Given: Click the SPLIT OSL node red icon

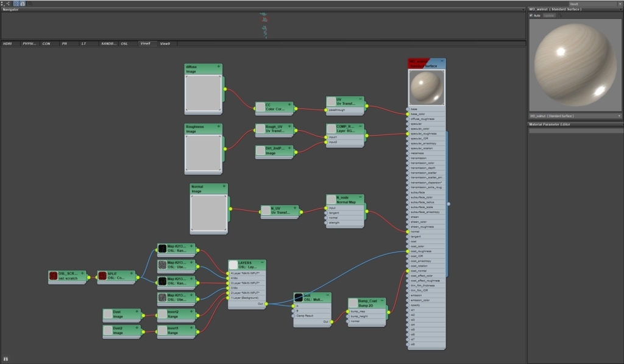Looking at the screenshot, I should (x=102, y=276).
